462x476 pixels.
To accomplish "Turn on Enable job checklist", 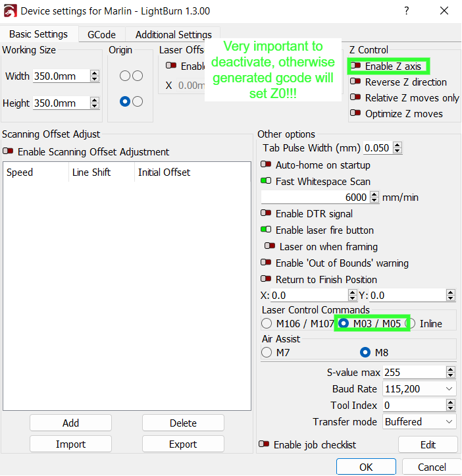I will (264, 444).
